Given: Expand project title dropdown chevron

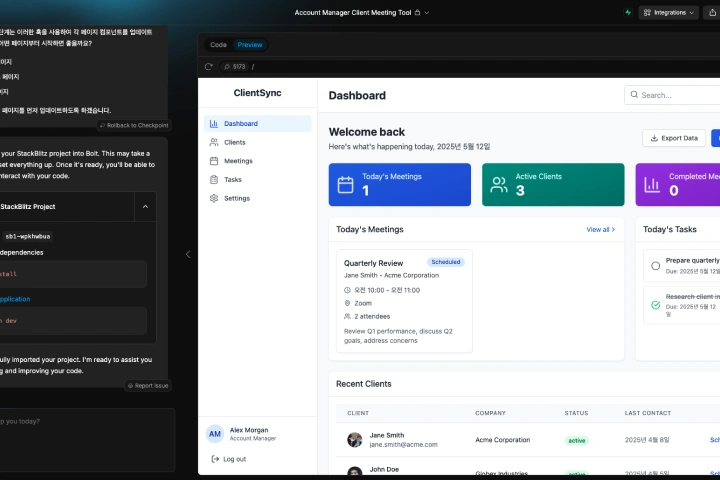Looking at the screenshot, I should (427, 13).
